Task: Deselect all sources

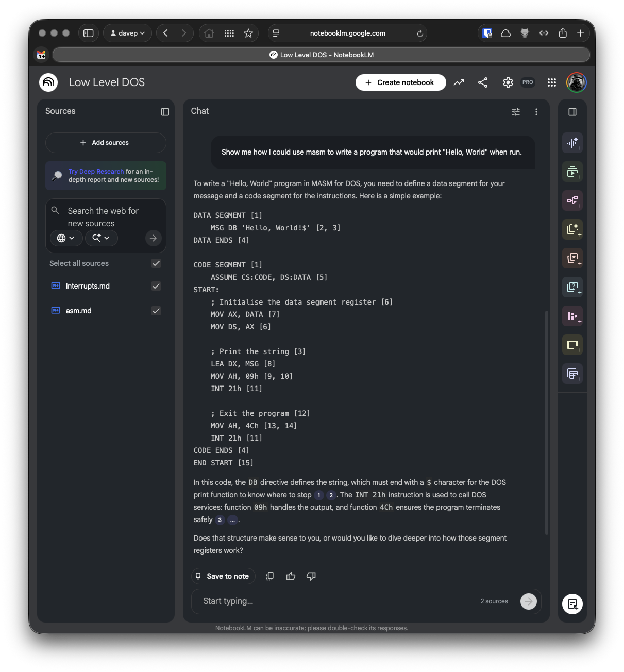Action: (156, 263)
